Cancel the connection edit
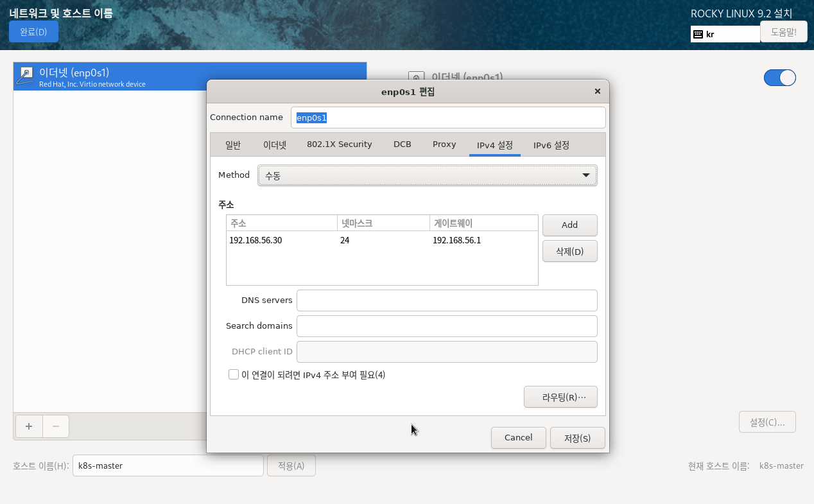Screen dimensions: 814x504 click(518, 438)
